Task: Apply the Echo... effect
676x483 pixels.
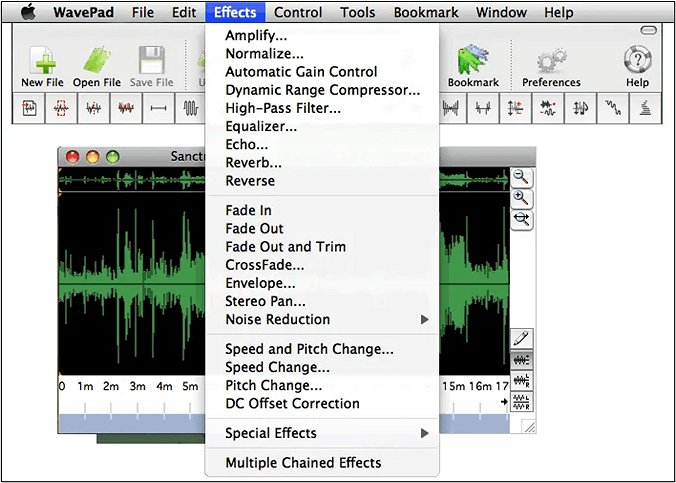Action: pos(322,144)
